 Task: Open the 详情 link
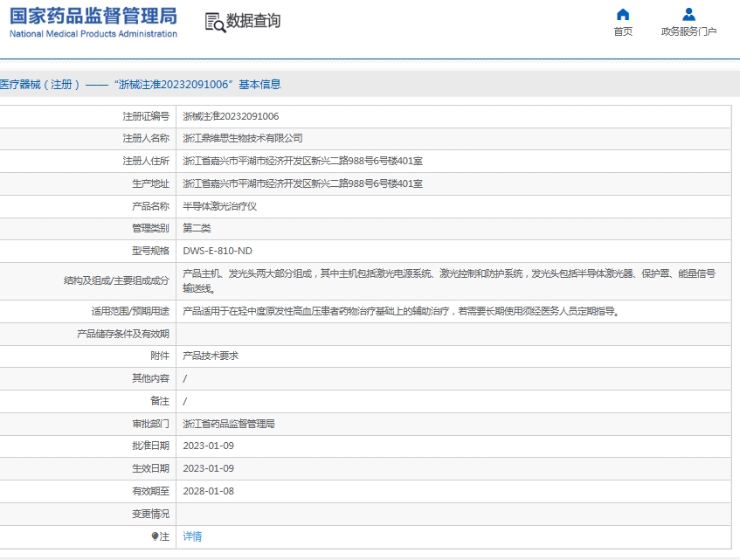click(x=192, y=536)
